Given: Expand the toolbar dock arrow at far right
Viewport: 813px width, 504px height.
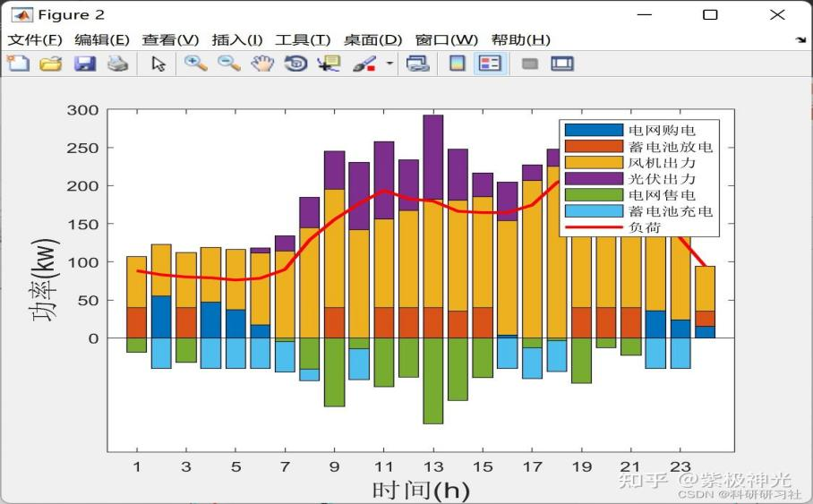Looking at the screenshot, I should pos(800,40).
